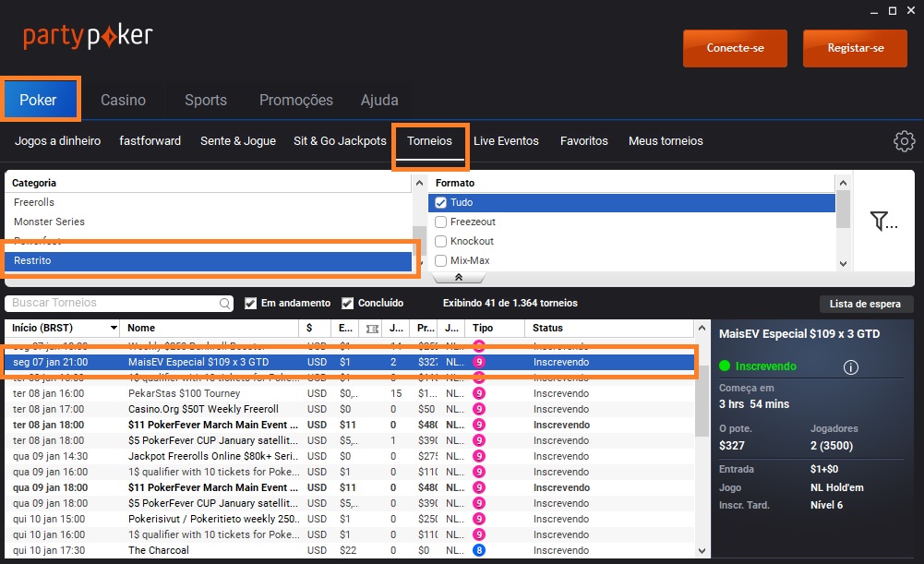
Task: Click the 9-seat icon on Pokerisivut weekly row
Action: (479, 519)
